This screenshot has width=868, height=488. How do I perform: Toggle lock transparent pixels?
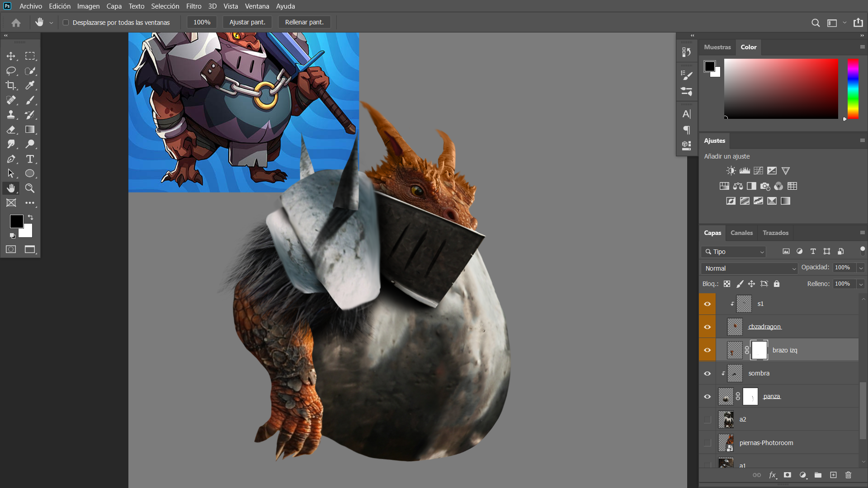click(x=727, y=284)
